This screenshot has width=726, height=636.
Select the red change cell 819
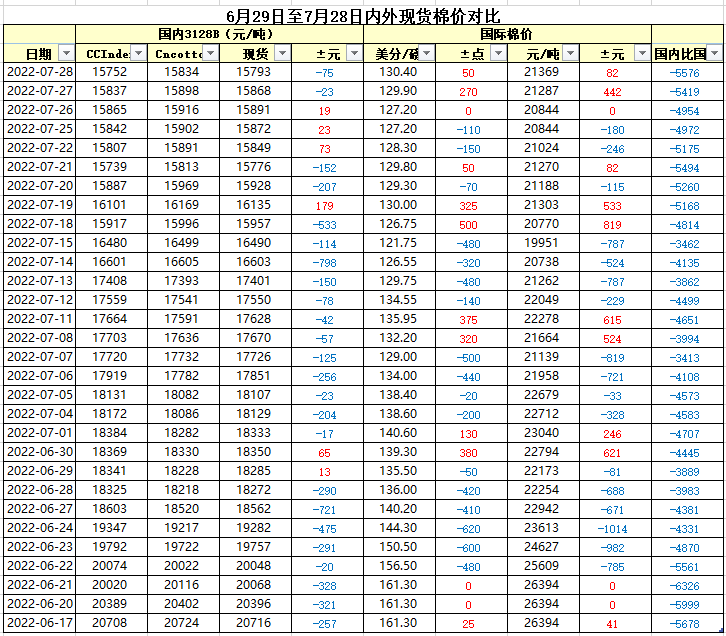(x=615, y=224)
